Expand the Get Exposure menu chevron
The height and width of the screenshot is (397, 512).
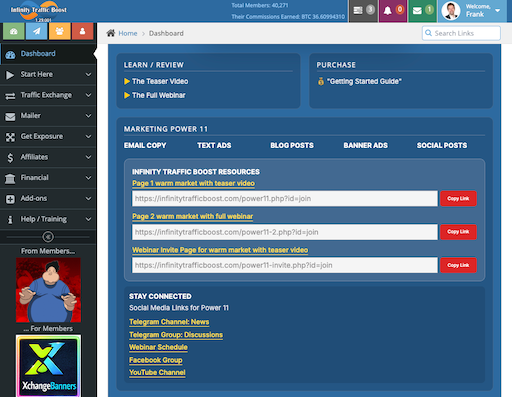tap(88, 136)
